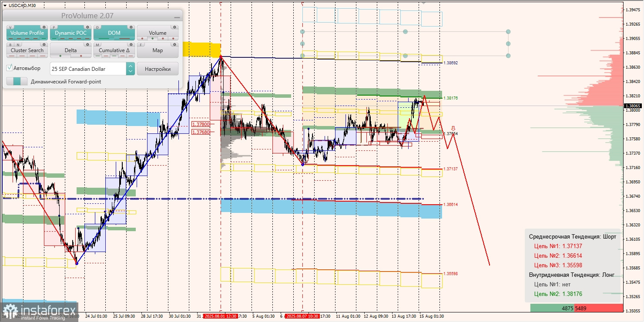This screenshot has width=644, height=322.
Task: Toggle the Dynamic POC button
Action: click(x=70, y=33)
